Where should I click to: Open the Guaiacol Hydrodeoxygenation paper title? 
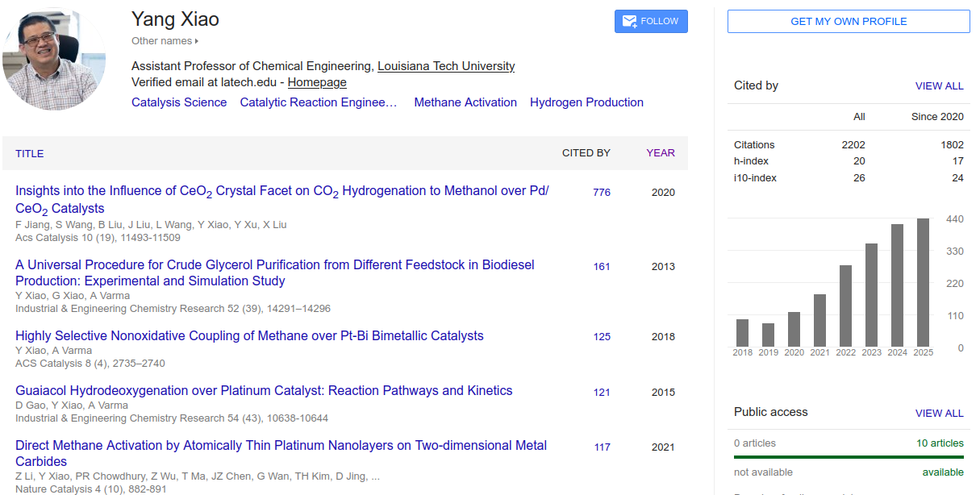tap(264, 391)
